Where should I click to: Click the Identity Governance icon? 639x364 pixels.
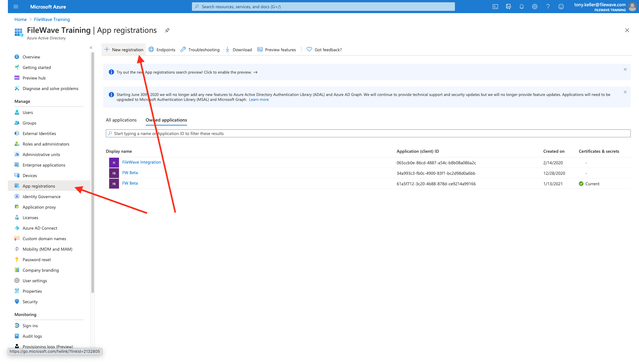pos(17,196)
